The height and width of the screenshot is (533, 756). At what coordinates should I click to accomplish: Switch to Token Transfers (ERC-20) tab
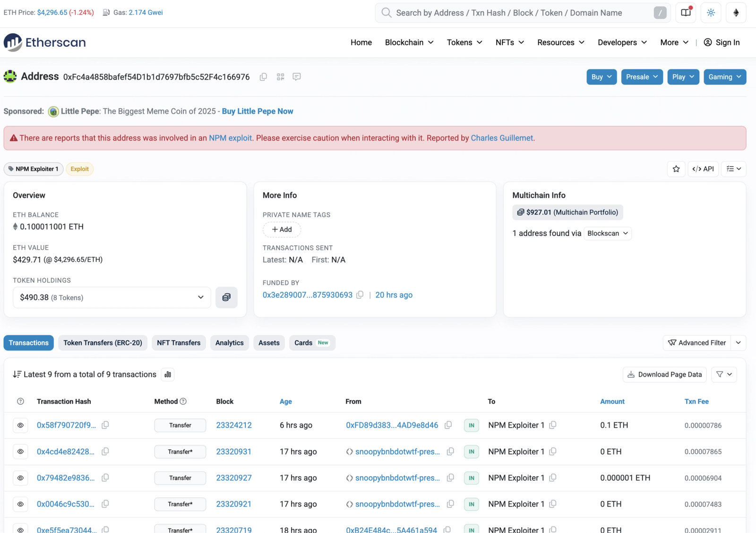103,343
